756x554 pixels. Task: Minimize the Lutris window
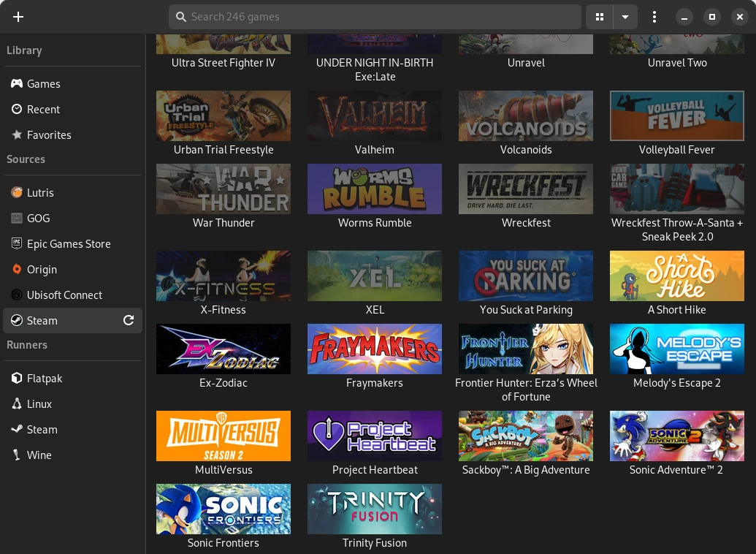point(684,17)
